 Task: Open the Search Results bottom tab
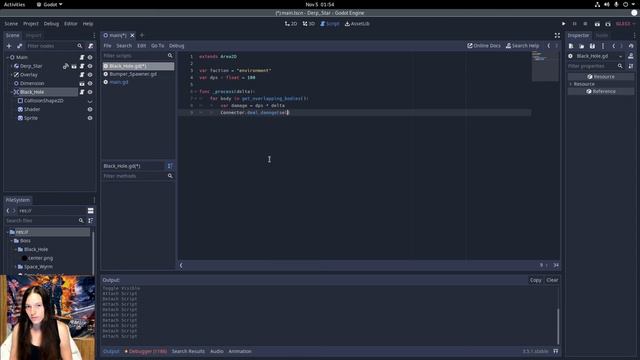click(188, 351)
